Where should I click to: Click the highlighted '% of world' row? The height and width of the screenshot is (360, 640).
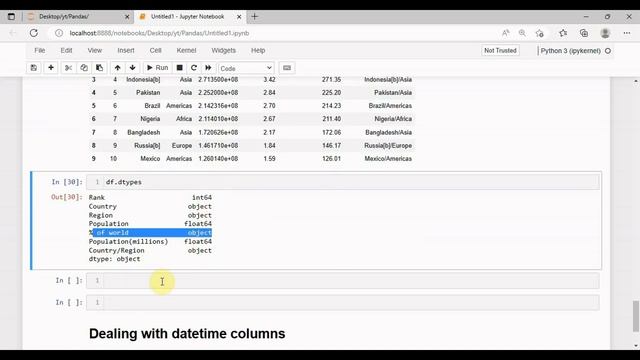tap(150, 233)
